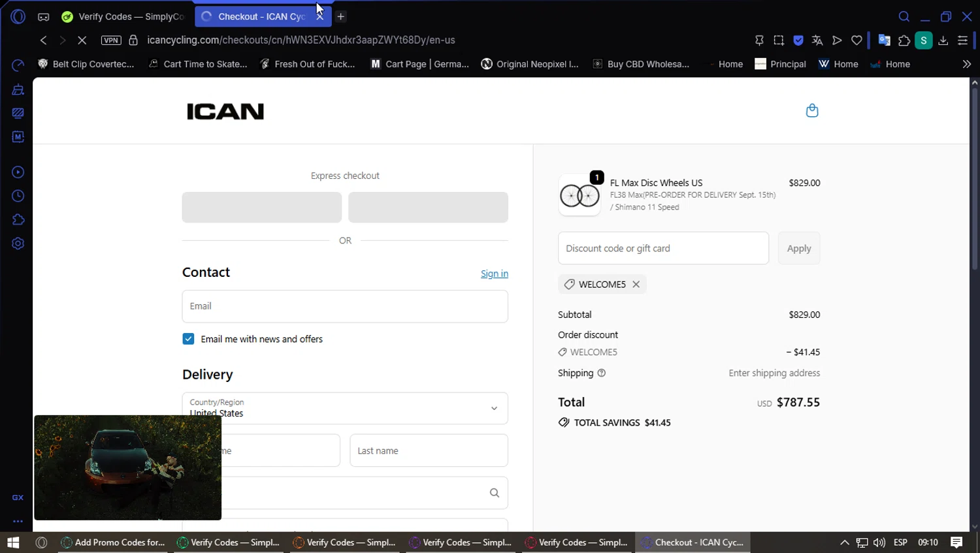980x553 pixels.
Task: Open the sidebar player circle icon
Action: click(18, 172)
